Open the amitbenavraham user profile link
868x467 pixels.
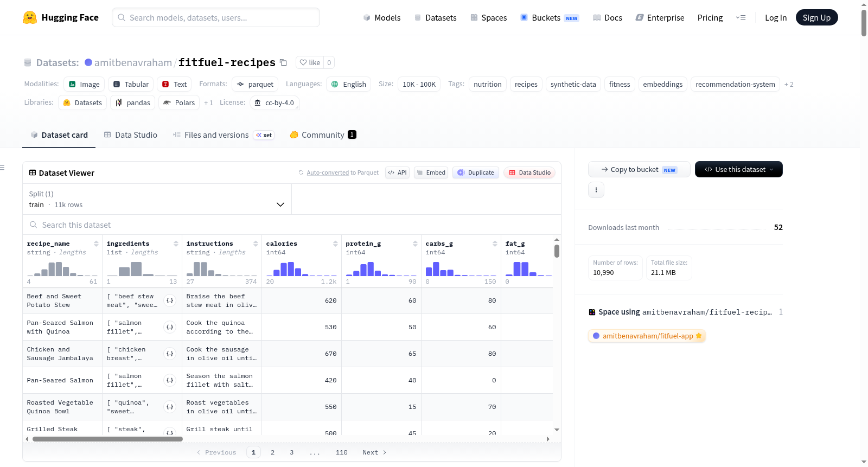click(133, 62)
